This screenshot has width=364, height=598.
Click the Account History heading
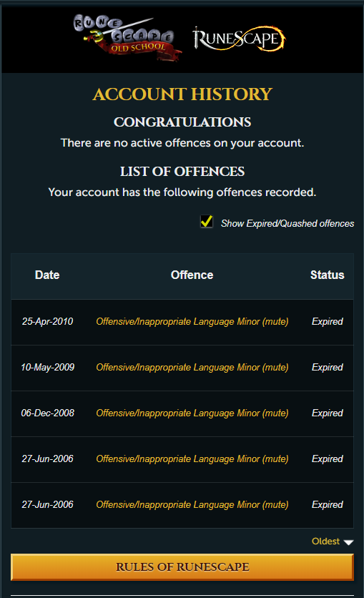coord(182,94)
